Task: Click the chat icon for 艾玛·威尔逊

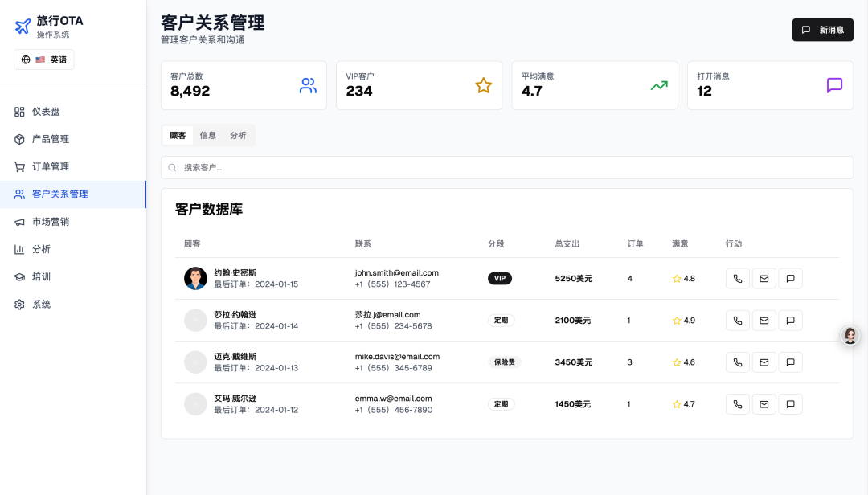Action: coord(790,404)
